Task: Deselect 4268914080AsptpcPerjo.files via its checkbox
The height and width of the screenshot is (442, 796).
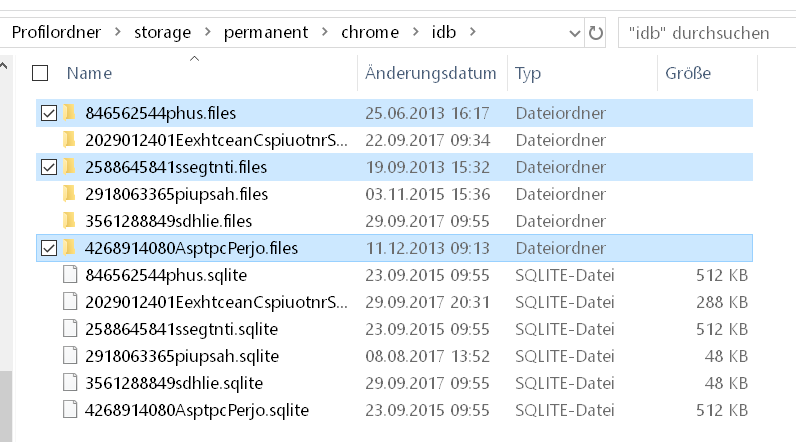Action: pos(48,247)
